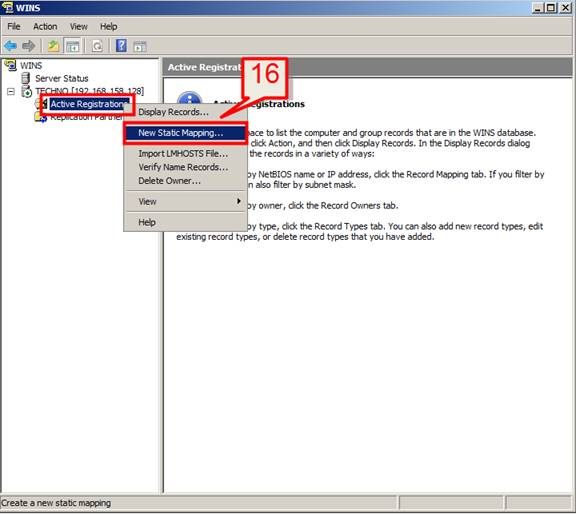Open the blue Help question mark icon
The height and width of the screenshot is (514, 576).
coord(121,46)
